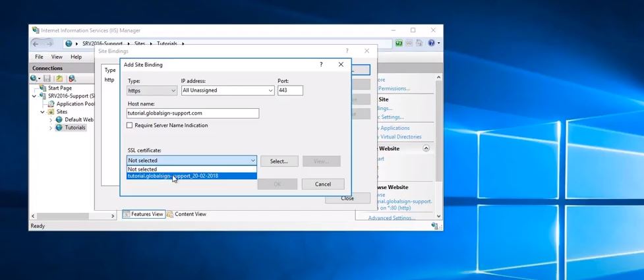Select the http binding row in Site Bindings
Image resolution: width=644 pixels, height=280 pixels.
coord(109,80)
